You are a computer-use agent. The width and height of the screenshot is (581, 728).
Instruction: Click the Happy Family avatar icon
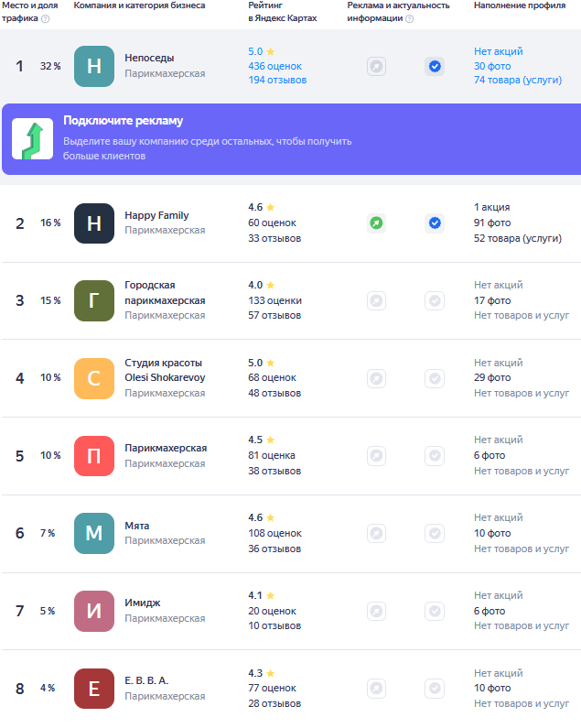click(94, 223)
